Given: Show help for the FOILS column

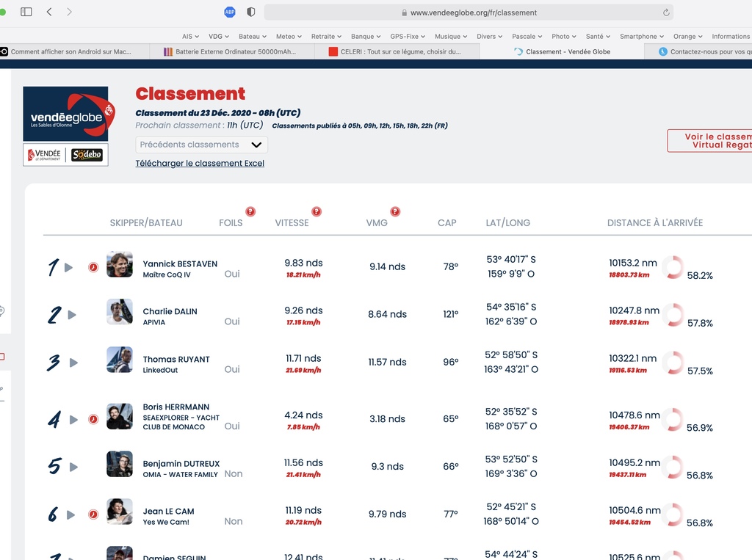Looking at the screenshot, I should [x=250, y=211].
